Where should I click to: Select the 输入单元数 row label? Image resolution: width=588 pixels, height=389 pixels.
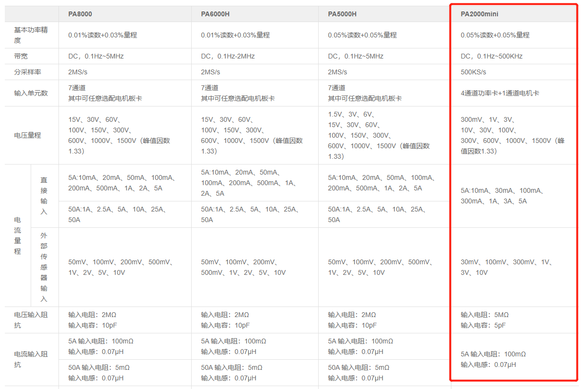pyautogui.click(x=31, y=93)
